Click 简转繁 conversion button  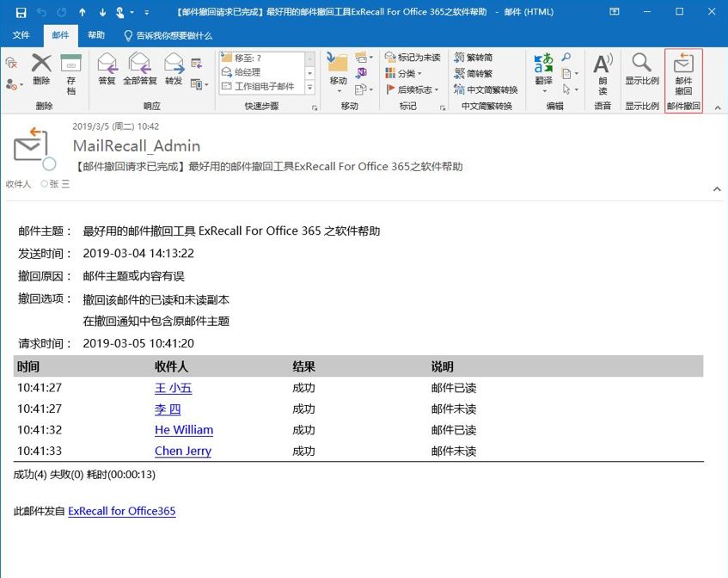tap(473, 73)
